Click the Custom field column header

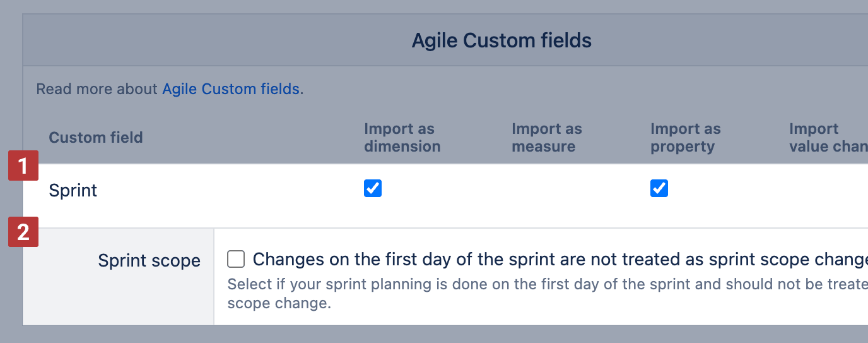click(96, 138)
